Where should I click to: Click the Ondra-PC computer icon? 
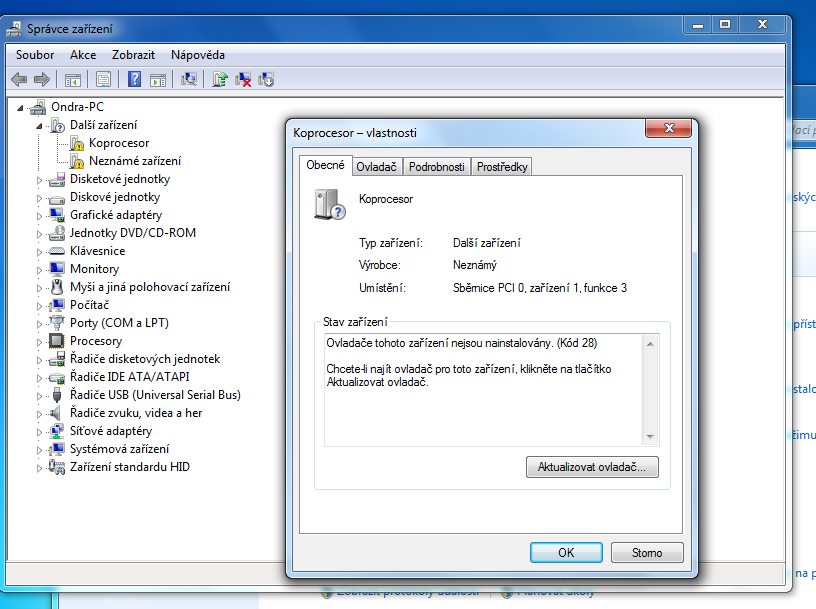pyautogui.click(x=38, y=107)
